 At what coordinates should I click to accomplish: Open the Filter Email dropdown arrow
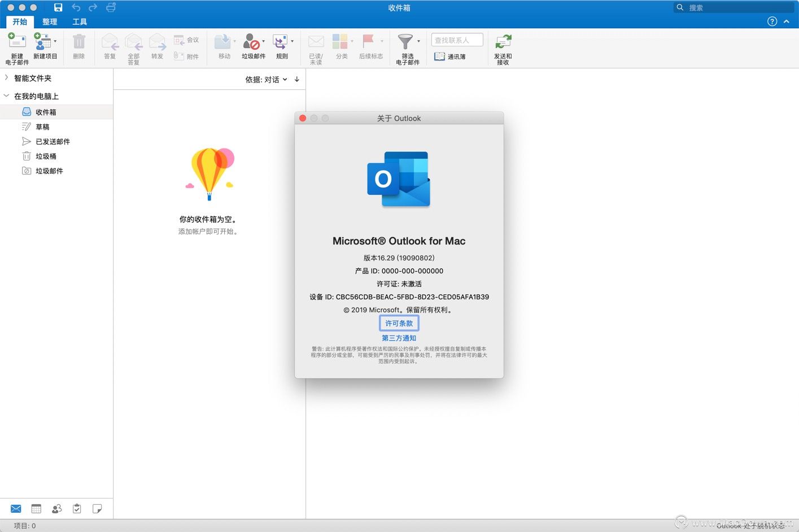tap(418, 41)
